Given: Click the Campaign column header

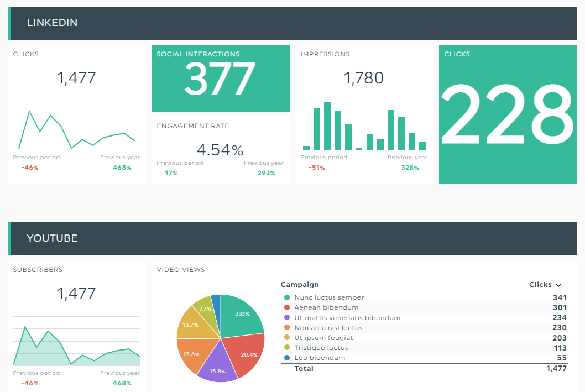Looking at the screenshot, I should pyautogui.click(x=300, y=285).
